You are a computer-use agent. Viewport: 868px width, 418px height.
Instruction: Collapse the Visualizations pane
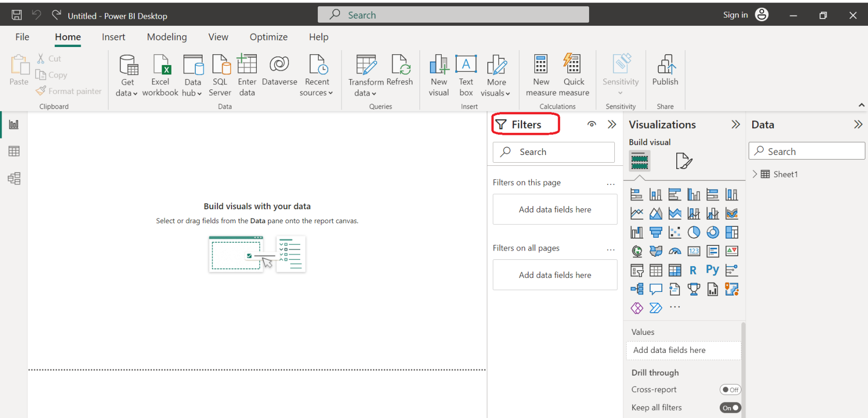[736, 125]
